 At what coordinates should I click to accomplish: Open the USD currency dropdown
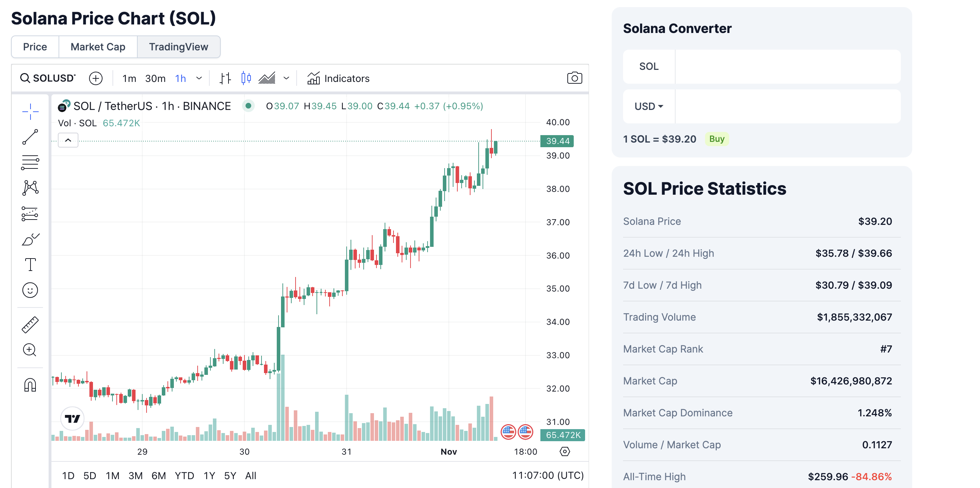click(649, 106)
